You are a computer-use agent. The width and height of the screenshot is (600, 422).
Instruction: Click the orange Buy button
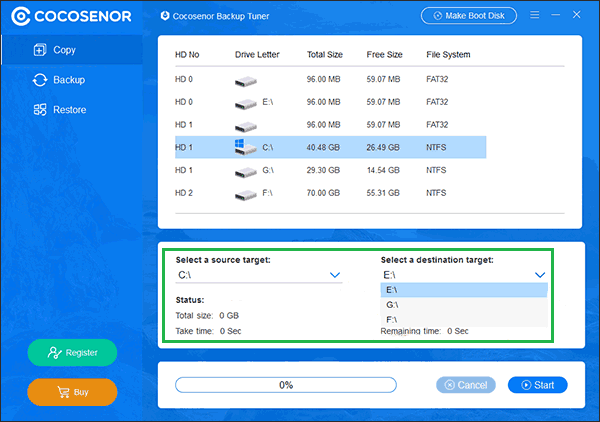point(72,392)
